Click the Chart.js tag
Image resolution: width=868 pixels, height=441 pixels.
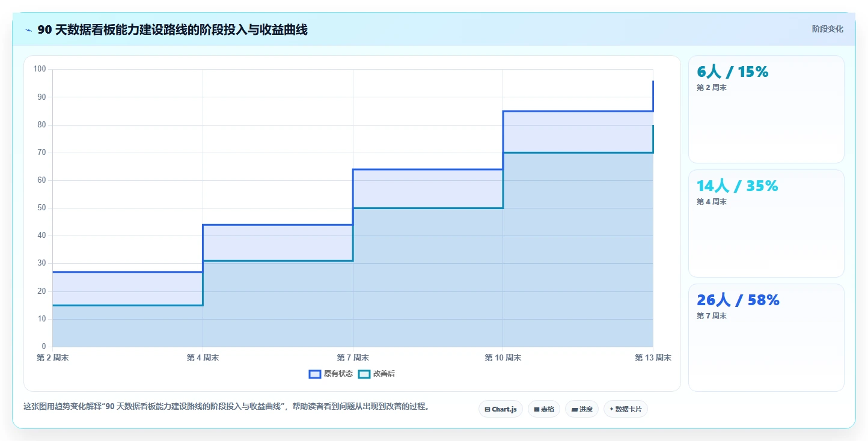point(501,409)
